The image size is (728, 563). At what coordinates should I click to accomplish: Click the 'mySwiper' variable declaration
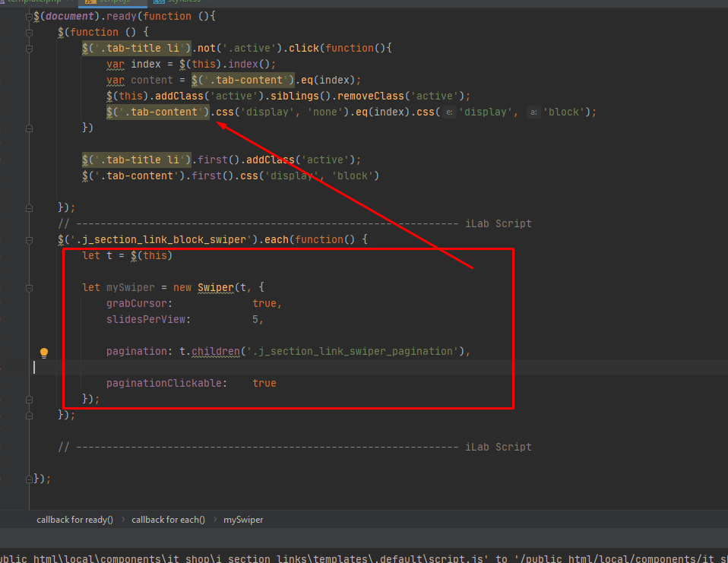click(x=131, y=288)
